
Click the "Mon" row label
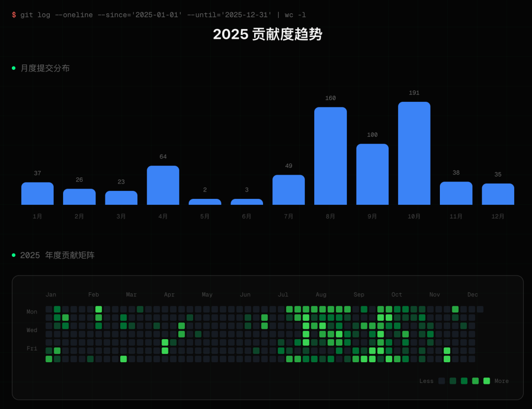pos(32,312)
